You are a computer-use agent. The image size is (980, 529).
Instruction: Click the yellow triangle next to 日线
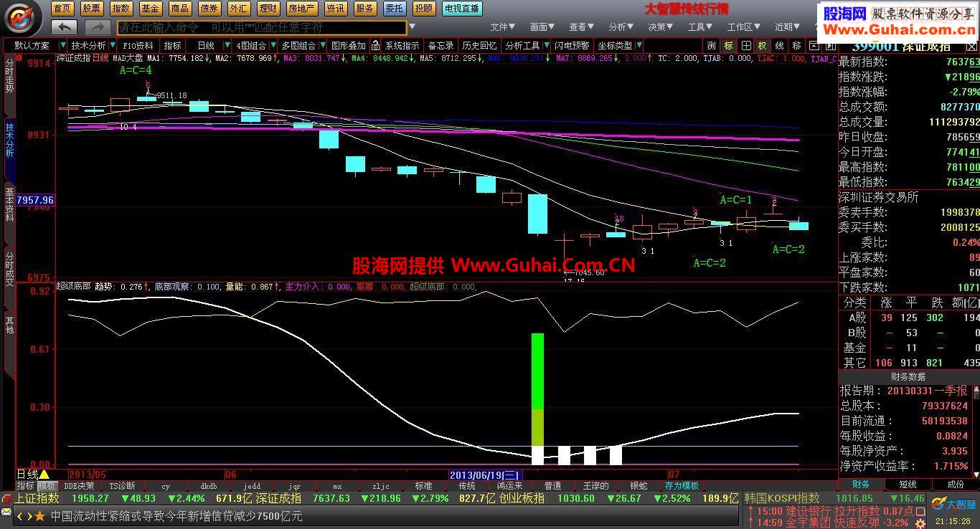click(44, 475)
